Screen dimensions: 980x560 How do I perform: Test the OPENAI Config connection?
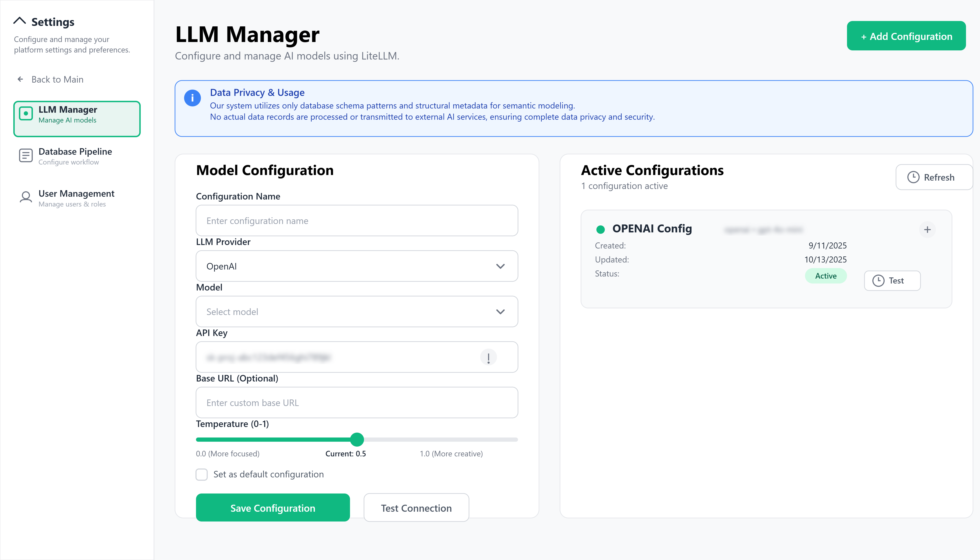pyautogui.click(x=892, y=281)
